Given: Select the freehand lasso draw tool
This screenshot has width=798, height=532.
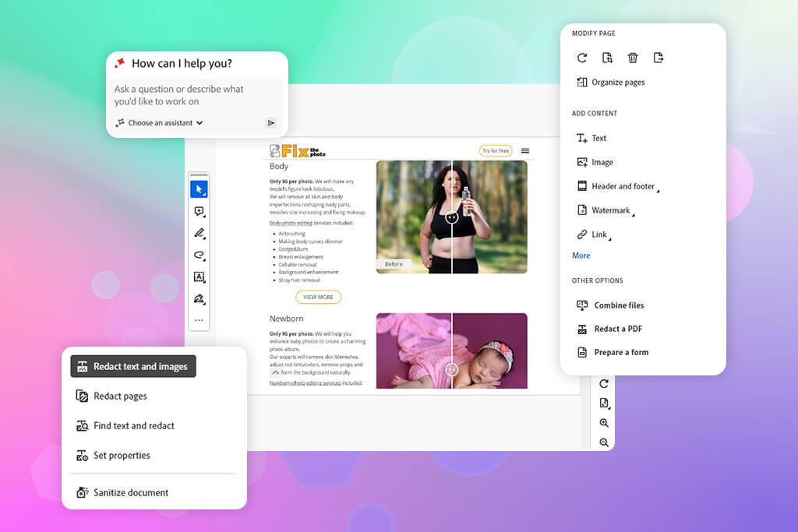Looking at the screenshot, I should 199,255.
